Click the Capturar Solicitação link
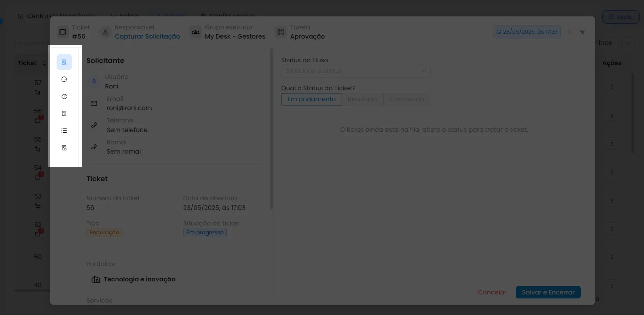This screenshot has height=315, width=644. point(147,36)
